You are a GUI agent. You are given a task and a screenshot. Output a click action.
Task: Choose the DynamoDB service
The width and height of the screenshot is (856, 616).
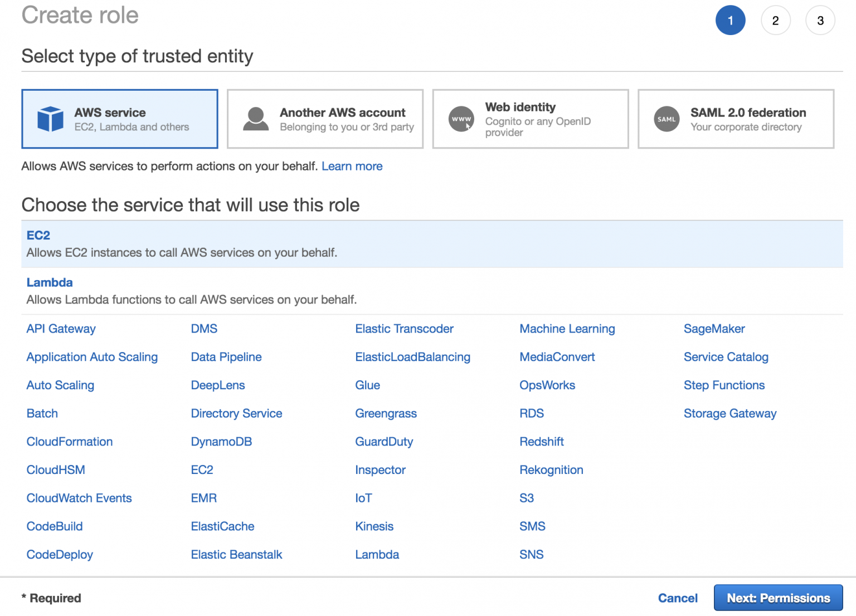click(x=221, y=441)
